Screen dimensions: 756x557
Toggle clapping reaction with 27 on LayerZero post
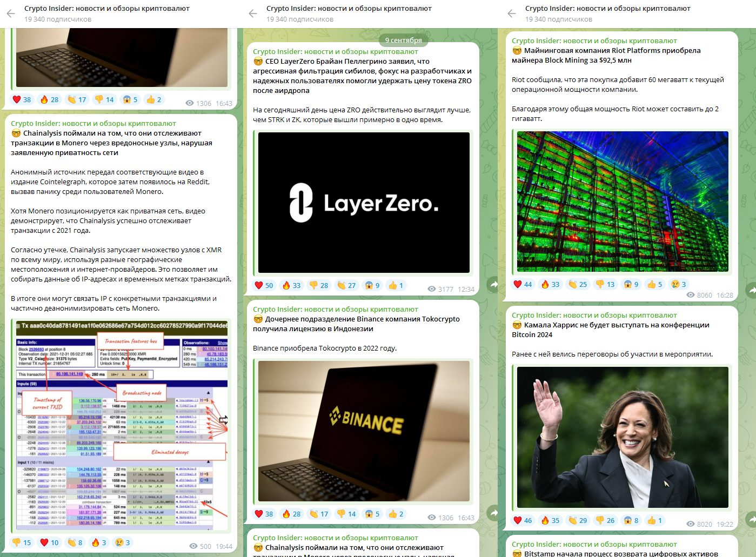point(347,285)
